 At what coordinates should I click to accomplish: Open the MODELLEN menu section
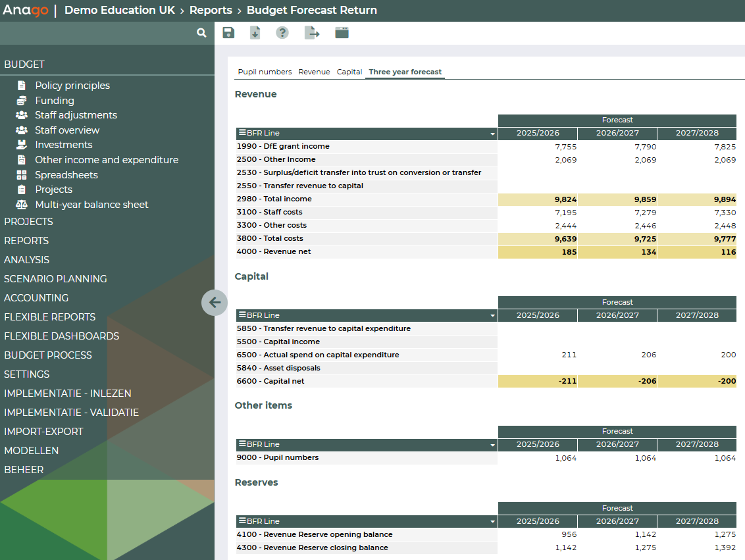point(32,450)
